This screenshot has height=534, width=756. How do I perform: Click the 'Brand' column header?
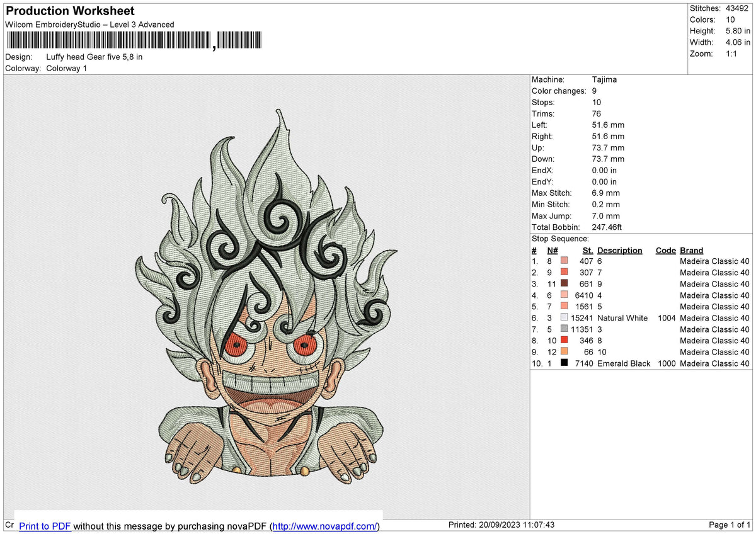point(691,250)
